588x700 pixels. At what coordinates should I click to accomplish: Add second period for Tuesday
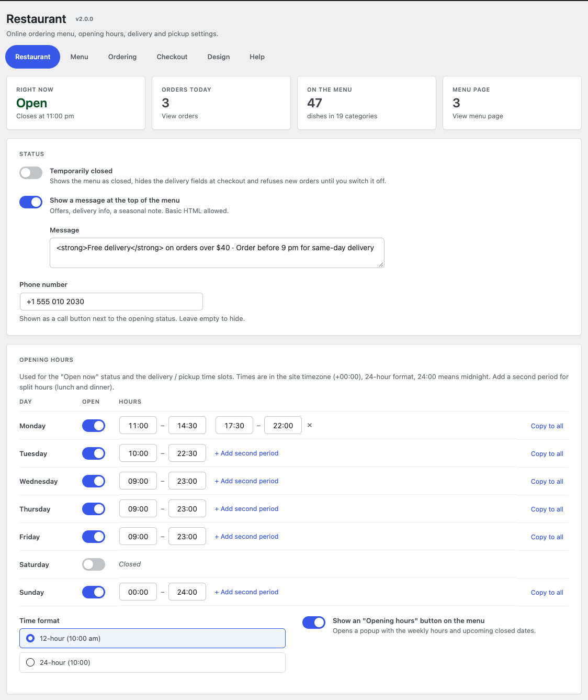(x=246, y=453)
